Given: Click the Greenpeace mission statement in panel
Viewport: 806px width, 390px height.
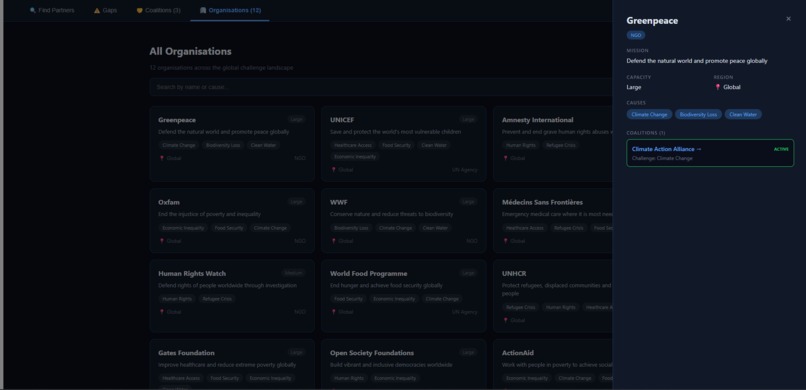Looking at the screenshot, I should 697,61.
